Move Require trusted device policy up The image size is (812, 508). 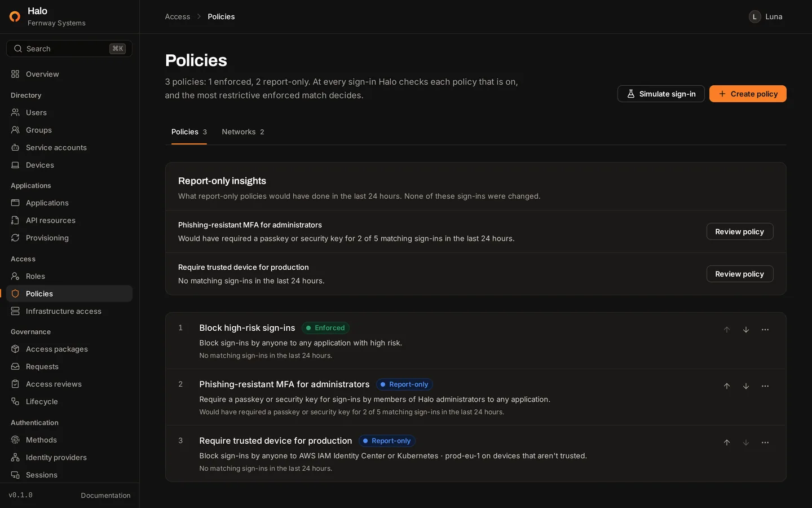tap(727, 443)
